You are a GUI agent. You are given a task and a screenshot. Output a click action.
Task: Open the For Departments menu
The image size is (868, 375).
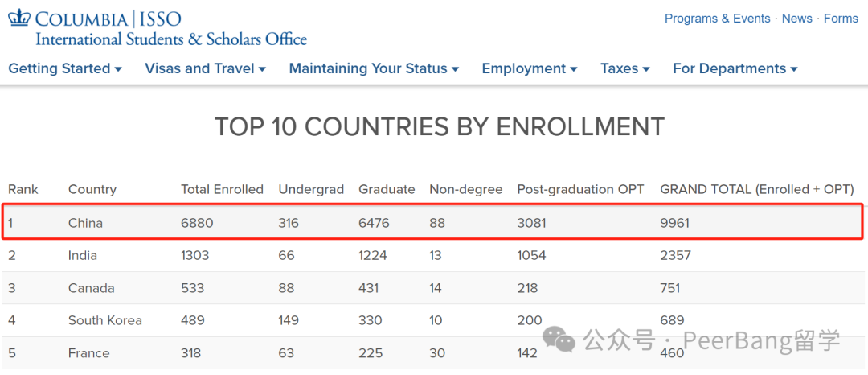point(735,68)
